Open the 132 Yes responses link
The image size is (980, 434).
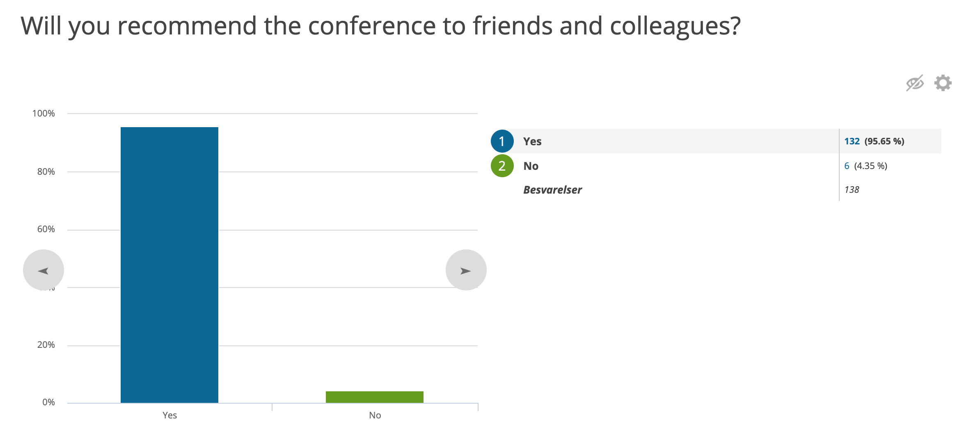[x=852, y=141]
